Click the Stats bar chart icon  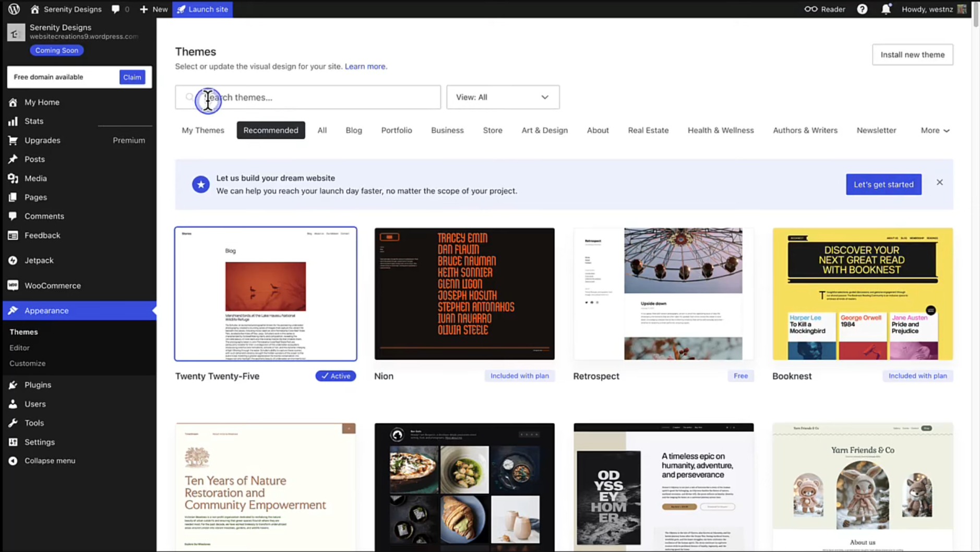tap(13, 121)
